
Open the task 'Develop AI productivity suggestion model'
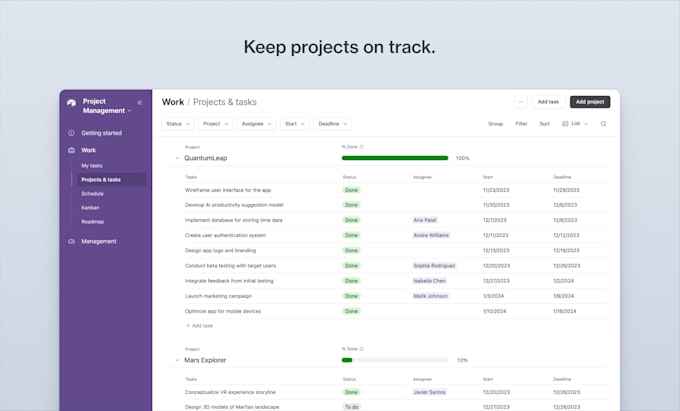234,205
